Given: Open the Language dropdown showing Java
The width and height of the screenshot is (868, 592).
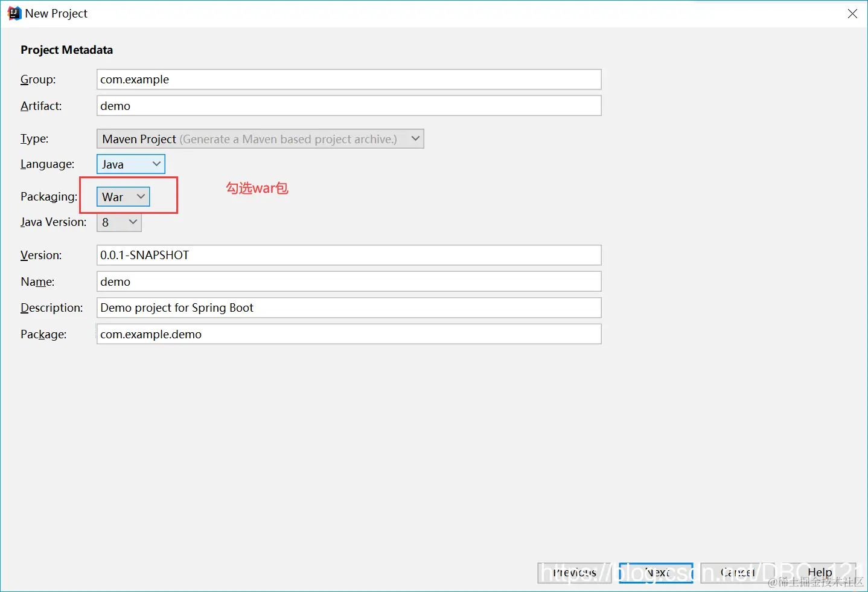Looking at the screenshot, I should point(130,164).
